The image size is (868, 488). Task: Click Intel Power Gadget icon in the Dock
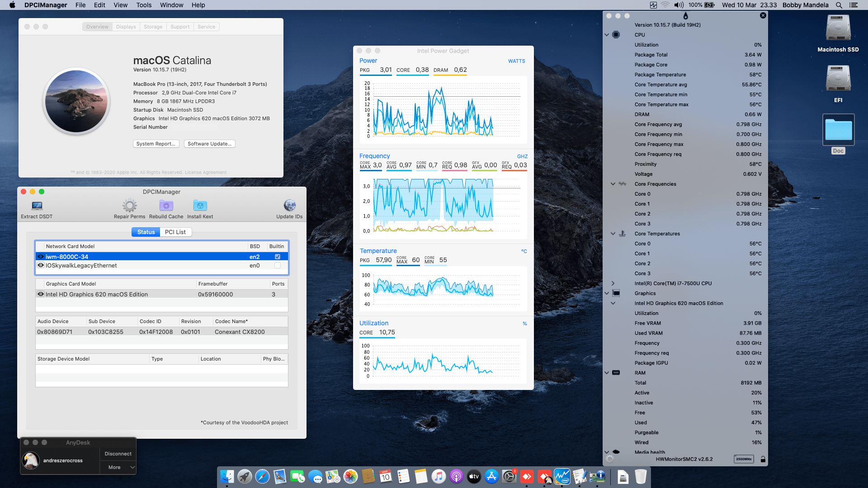(562, 476)
